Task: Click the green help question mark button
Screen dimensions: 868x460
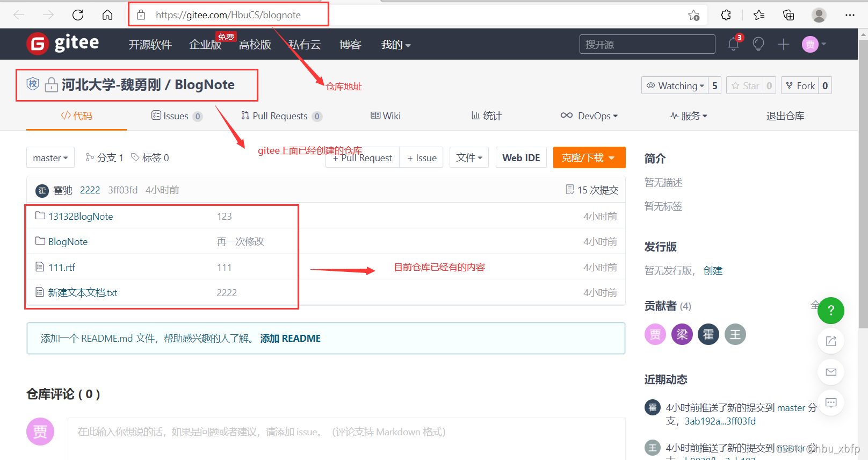Action: pyautogui.click(x=831, y=311)
